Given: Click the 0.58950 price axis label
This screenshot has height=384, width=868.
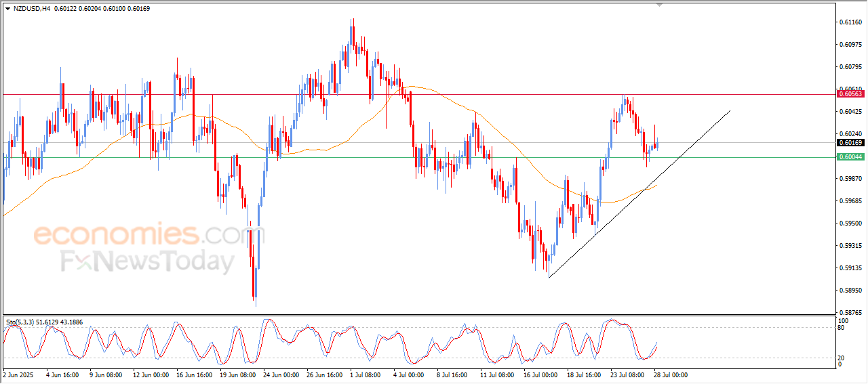Looking at the screenshot, I should coord(850,291).
